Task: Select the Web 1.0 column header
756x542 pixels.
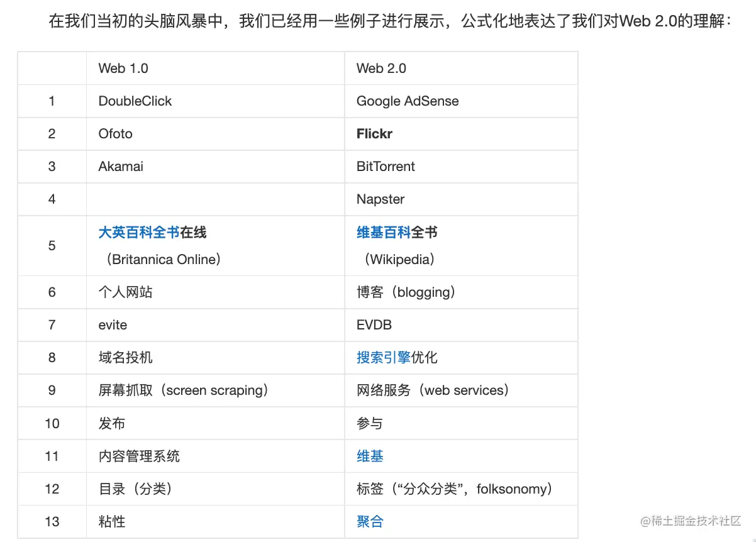Action: 215,69
